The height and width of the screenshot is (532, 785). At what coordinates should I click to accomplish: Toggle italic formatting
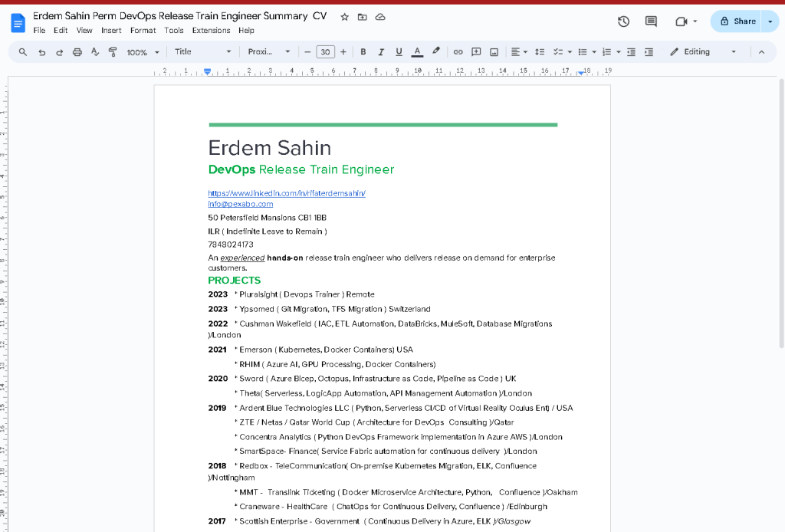coord(381,52)
